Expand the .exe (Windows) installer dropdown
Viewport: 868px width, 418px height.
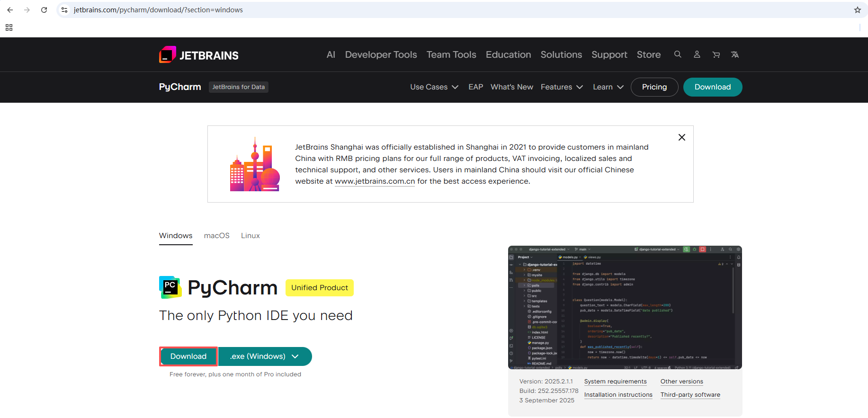click(x=265, y=356)
